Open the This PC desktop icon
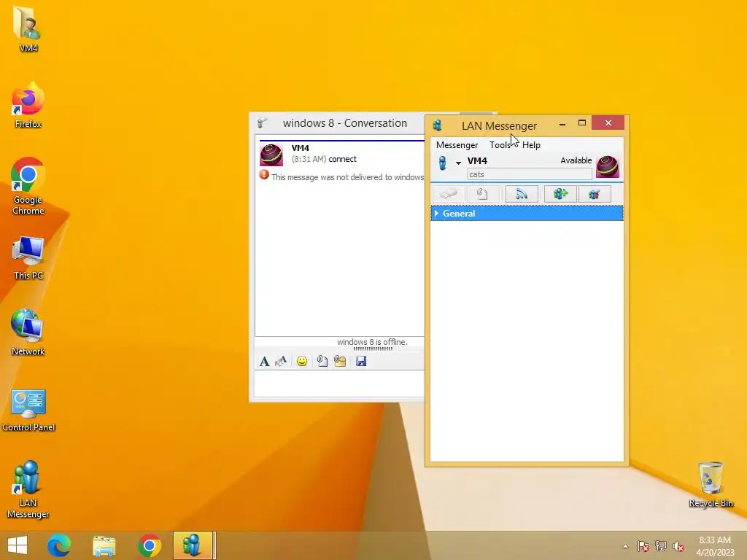 click(x=28, y=257)
